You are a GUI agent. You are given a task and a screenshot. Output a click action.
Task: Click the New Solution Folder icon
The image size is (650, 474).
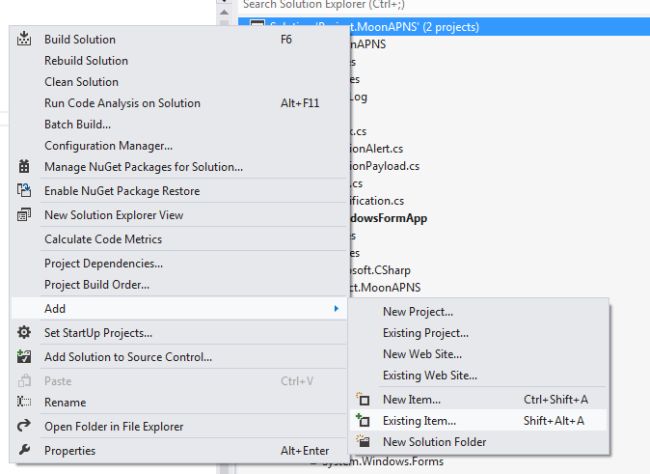pyautogui.click(x=363, y=442)
